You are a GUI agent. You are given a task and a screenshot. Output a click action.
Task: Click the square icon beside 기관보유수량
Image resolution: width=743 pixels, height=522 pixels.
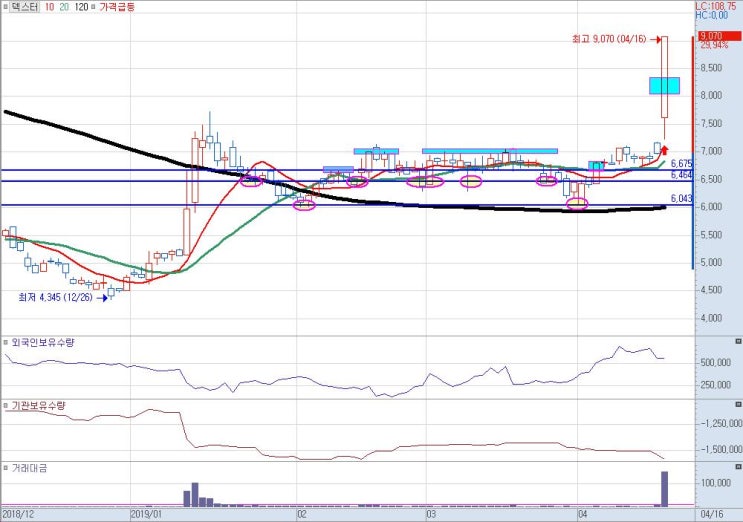click(6, 405)
